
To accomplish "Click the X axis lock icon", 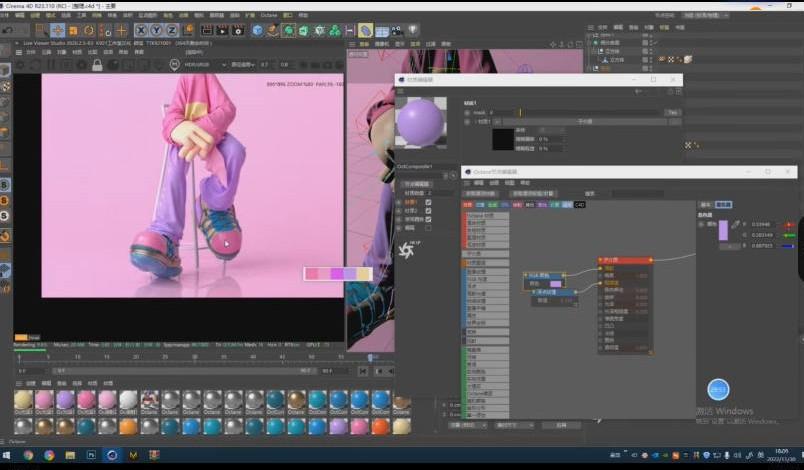I will (142, 31).
